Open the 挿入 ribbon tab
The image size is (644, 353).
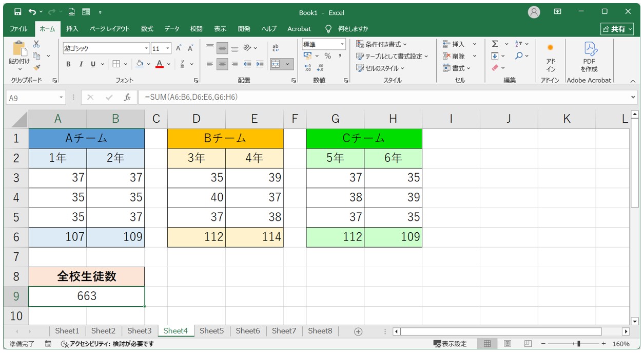point(72,29)
